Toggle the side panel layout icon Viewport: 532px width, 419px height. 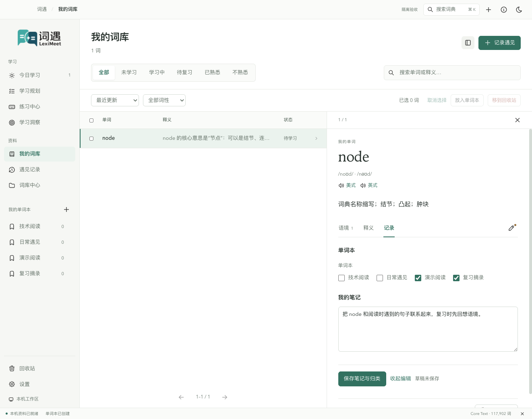pos(468,43)
